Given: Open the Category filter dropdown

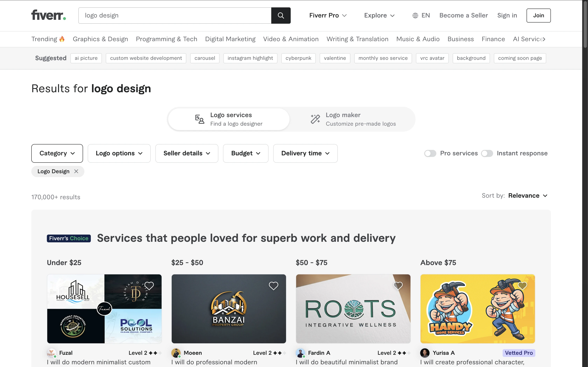Looking at the screenshot, I should tap(57, 153).
